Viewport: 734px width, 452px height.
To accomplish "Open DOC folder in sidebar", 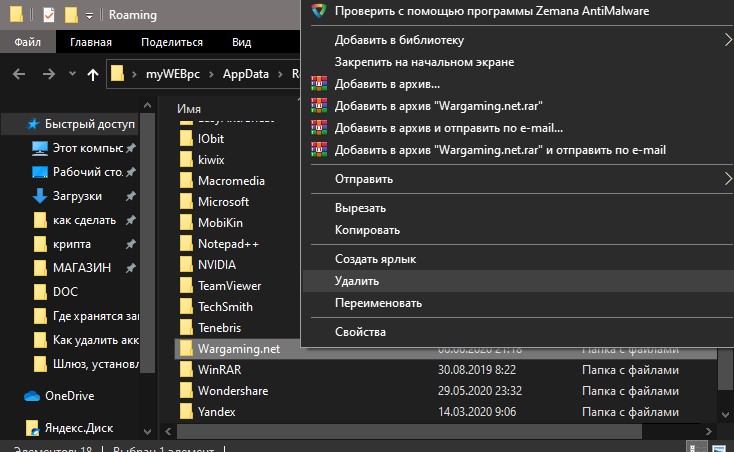I will click(x=65, y=292).
